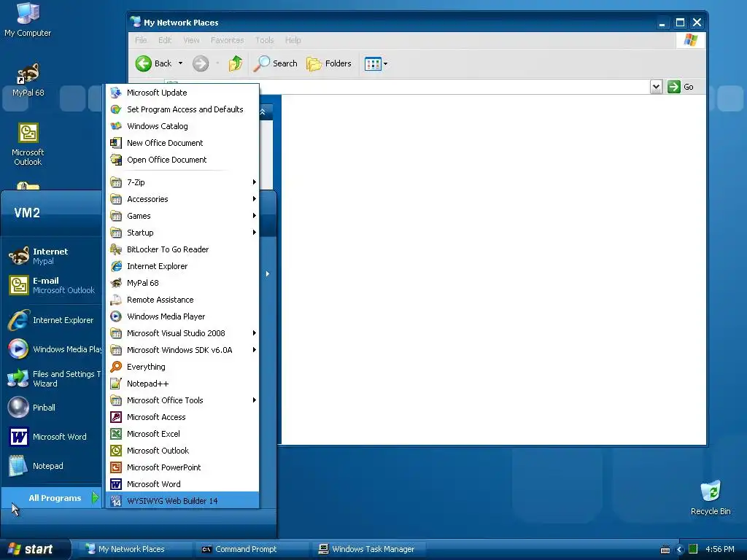
Task: Open the Views dropdown button
Action: tap(376, 63)
